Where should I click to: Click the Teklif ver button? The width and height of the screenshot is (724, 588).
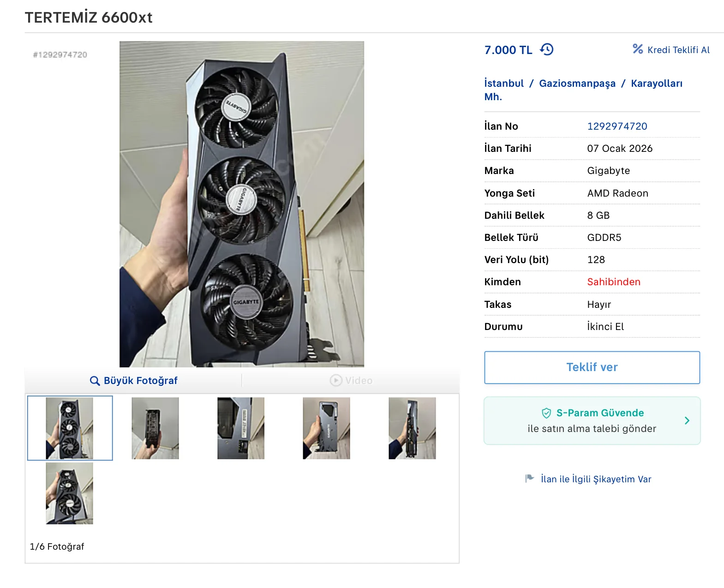(592, 367)
